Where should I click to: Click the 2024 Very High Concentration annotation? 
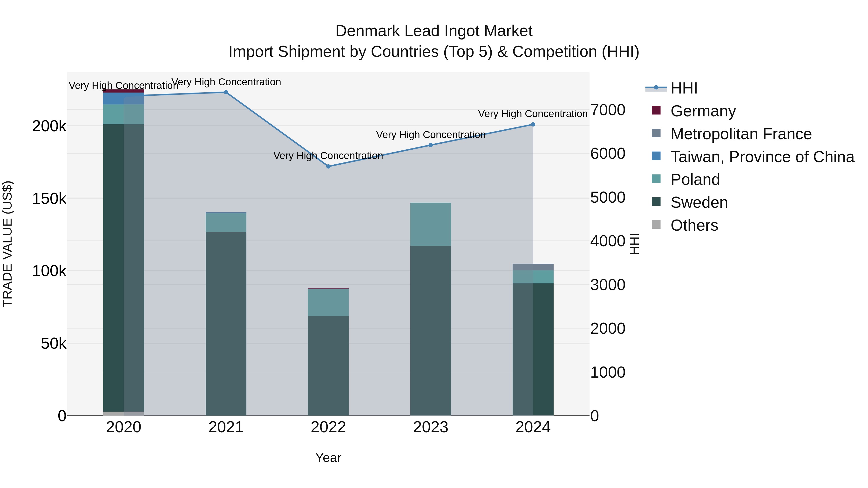pyautogui.click(x=533, y=114)
